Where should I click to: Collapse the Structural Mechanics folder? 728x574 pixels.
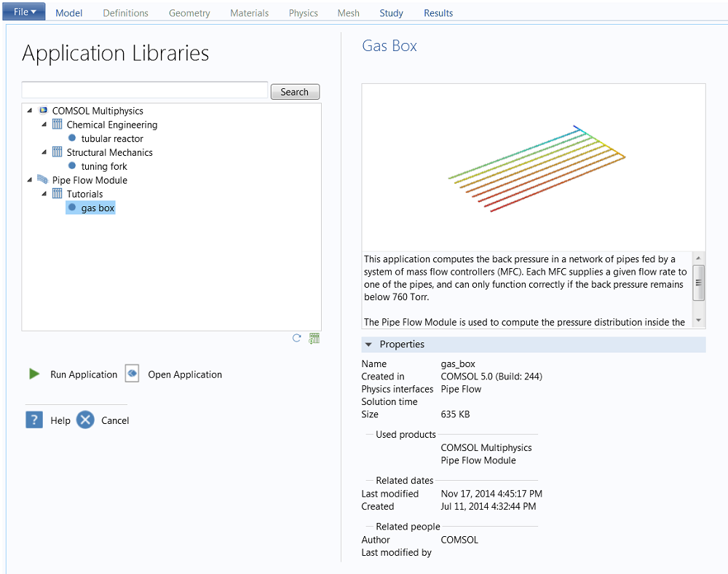44,152
